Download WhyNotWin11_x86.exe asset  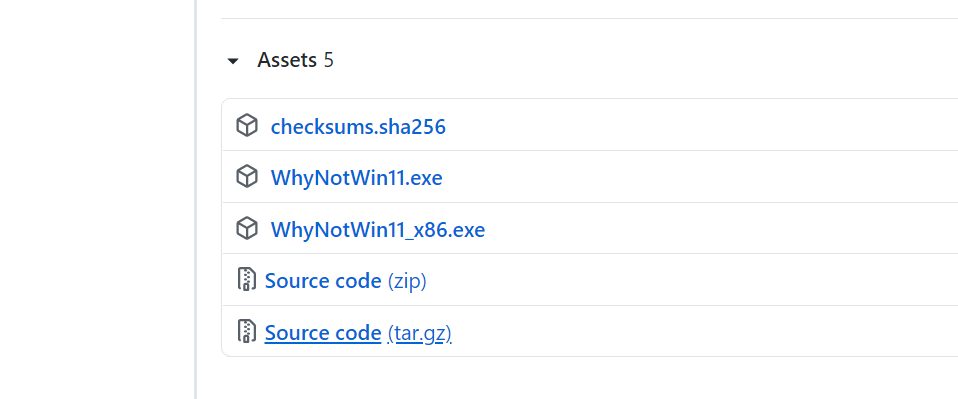tap(378, 230)
